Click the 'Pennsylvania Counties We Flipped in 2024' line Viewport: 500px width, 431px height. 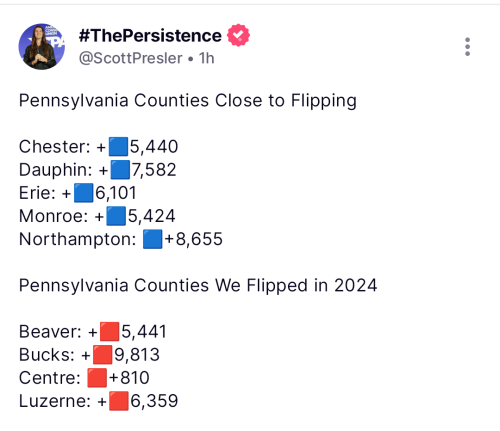tap(198, 286)
